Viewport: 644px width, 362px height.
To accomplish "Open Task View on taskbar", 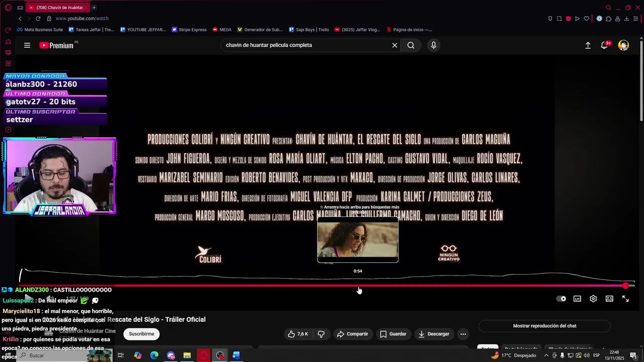I will (121, 355).
